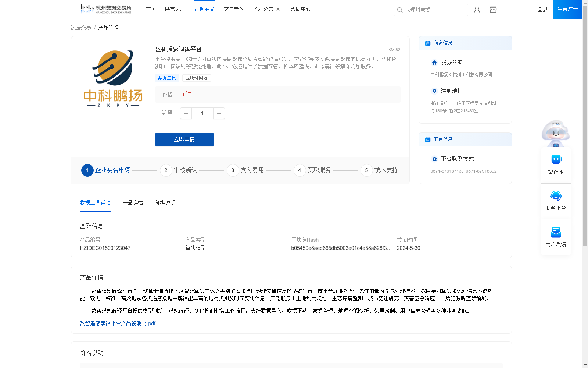
Task: Open the store/shop icon in header
Action: (x=493, y=10)
